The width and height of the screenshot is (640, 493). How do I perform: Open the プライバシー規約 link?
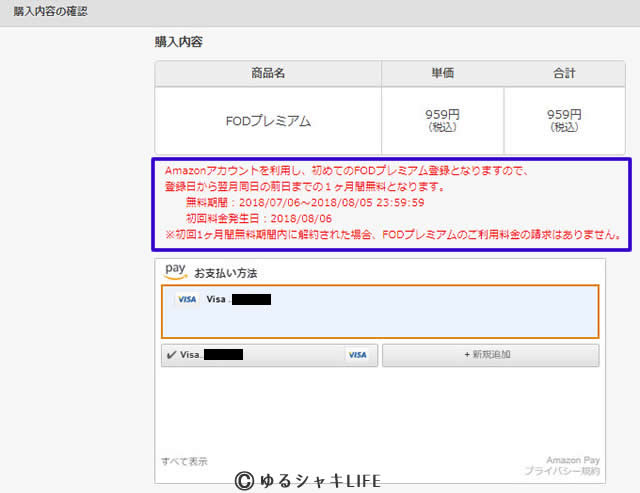[x=562, y=471]
